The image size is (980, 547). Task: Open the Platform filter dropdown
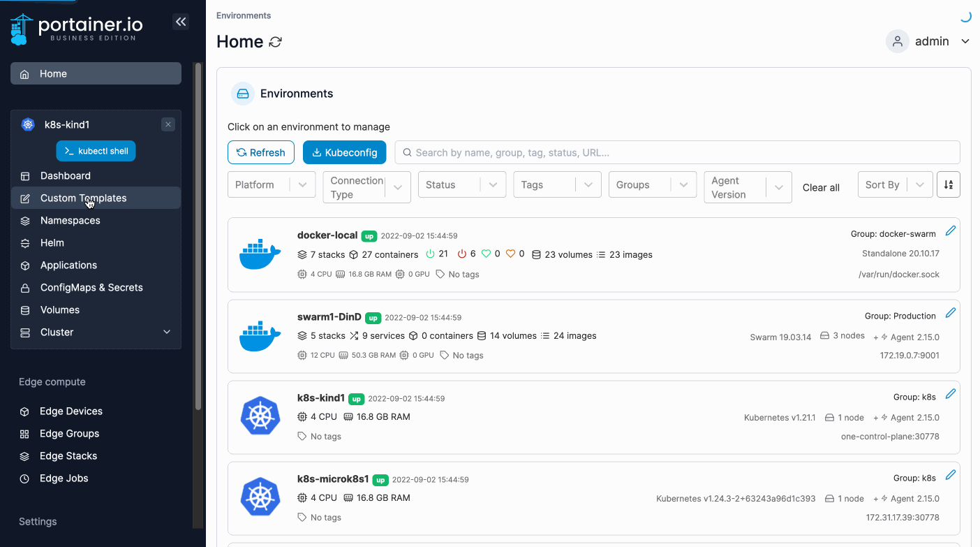pos(271,184)
